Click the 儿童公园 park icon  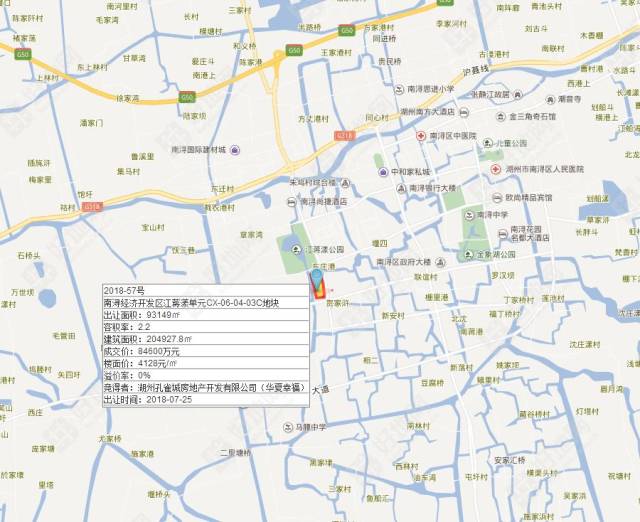point(487,143)
